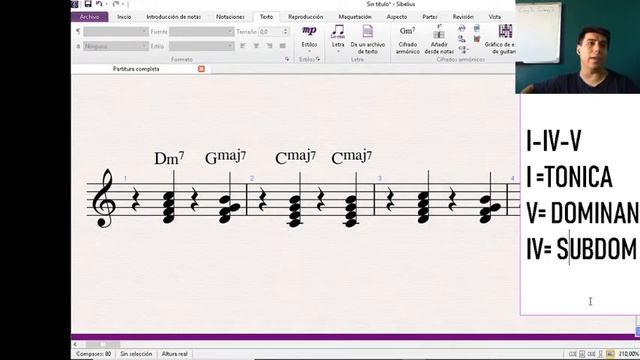Click the Tamaño size field

coord(270,31)
